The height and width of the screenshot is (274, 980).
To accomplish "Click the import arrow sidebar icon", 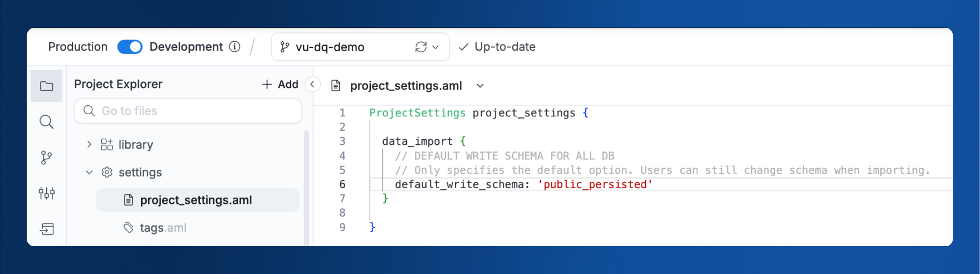I will tap(47, 229).
